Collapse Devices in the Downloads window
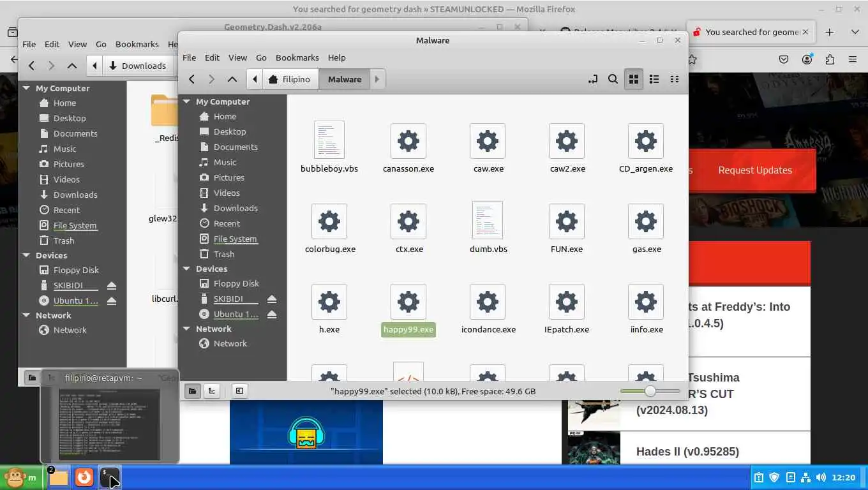 click(x=27, y=255)
